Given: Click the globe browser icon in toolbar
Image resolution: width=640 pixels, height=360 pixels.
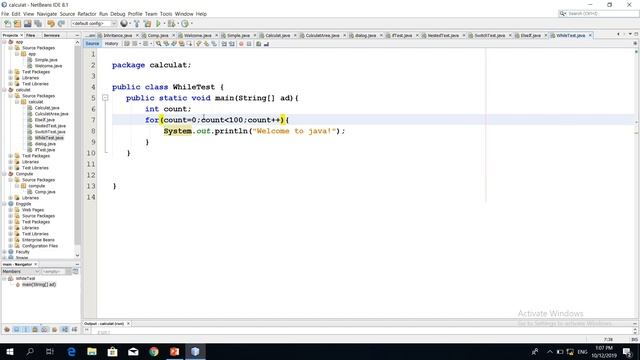Looking at the screenshot, I should pyautogui.click(x=124, y=24).
